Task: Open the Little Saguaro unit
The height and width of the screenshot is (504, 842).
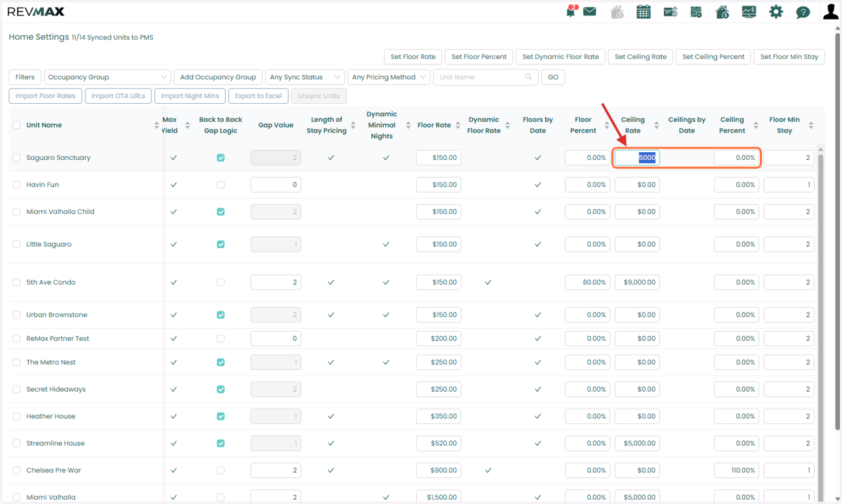Action: pyautogui.click(x=49, y=245)
